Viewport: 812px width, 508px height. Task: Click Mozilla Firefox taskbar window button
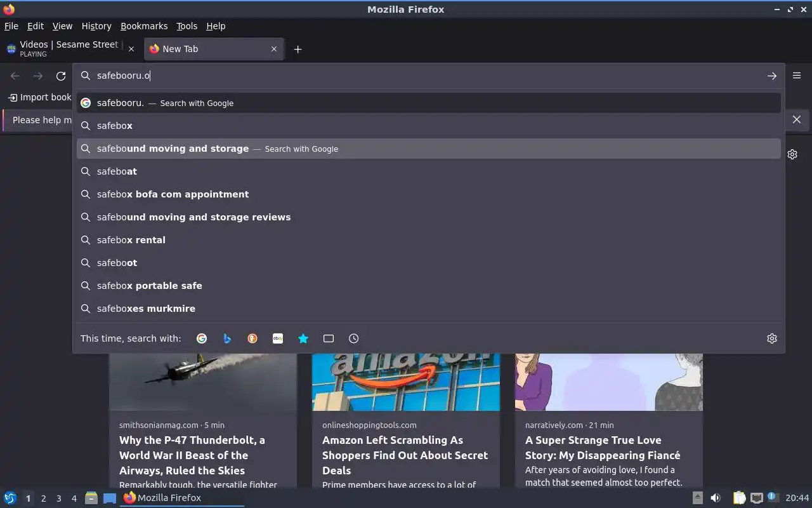(183, 498)
